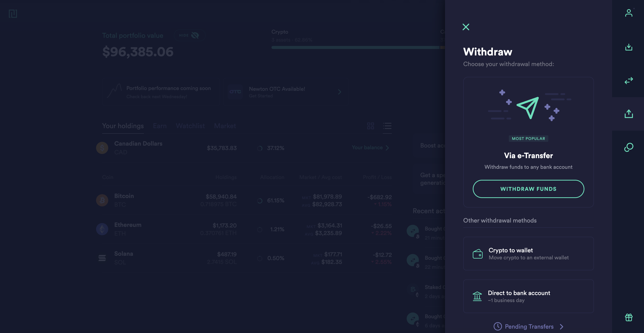Open the profile account icon

point(629,13)
